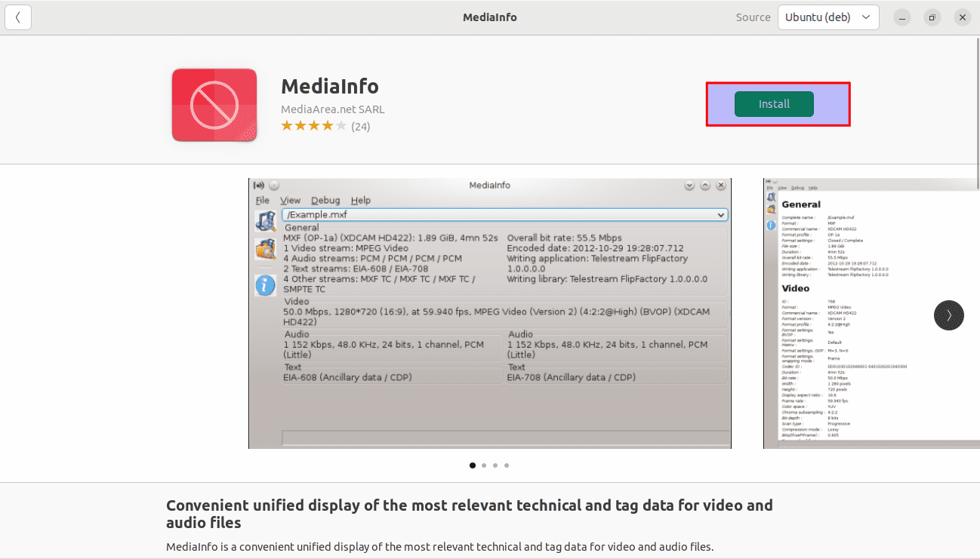Viewport: 980px width, 559px height.
Task: Show next screenshot with the right arrow
Action: [x=949, y=315]
